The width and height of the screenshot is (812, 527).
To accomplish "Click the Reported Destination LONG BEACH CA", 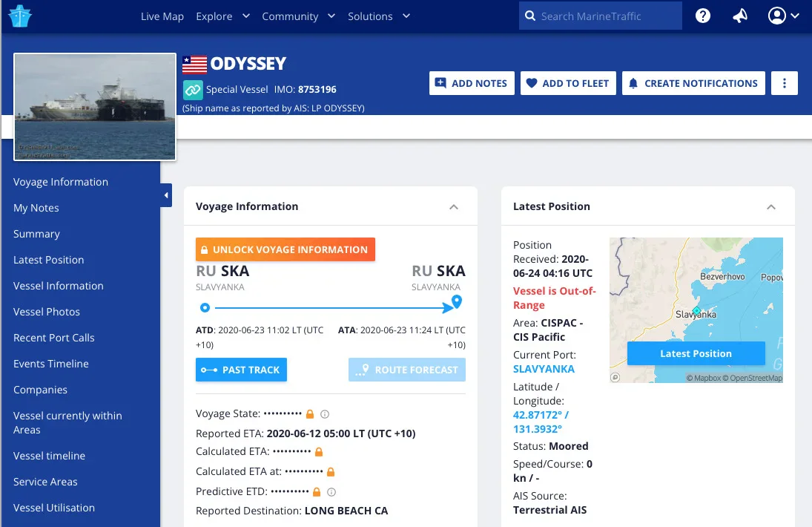I will [346, 511].
